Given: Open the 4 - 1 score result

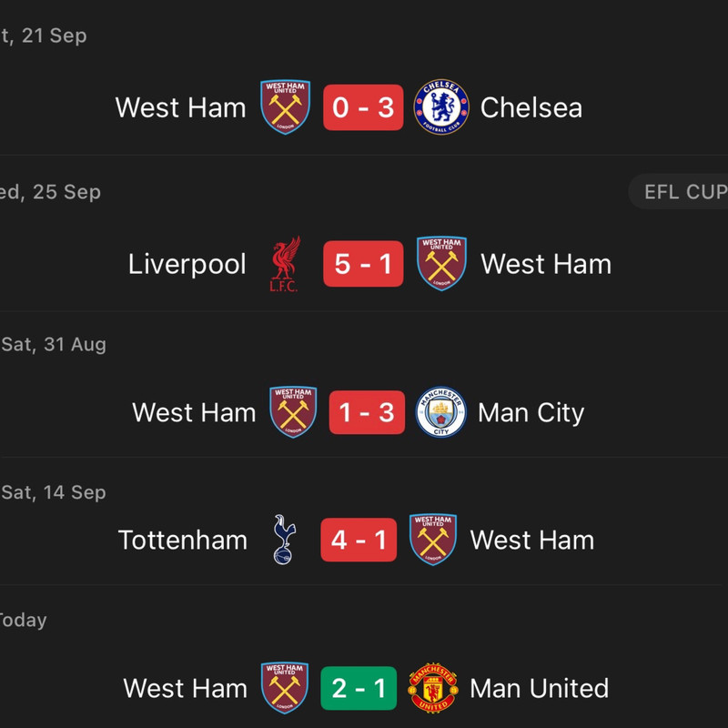Looking at the screenshot, I should pyautogui.click(x=359, y=540).
